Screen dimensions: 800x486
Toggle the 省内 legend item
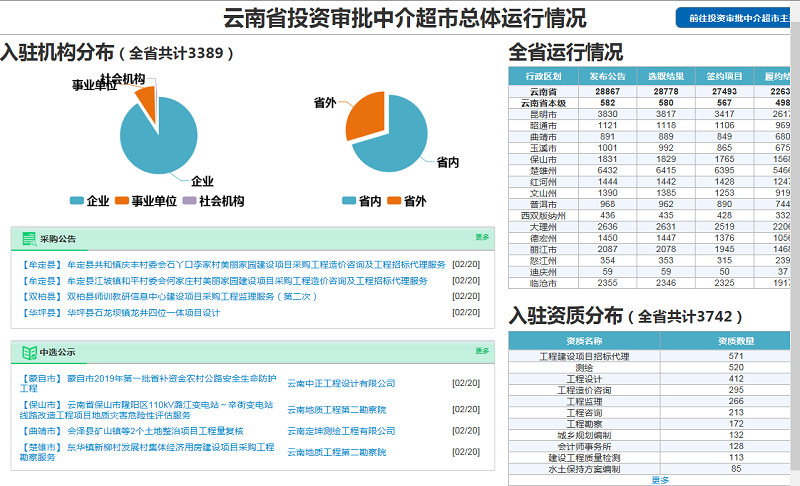(x=361, y=201)
